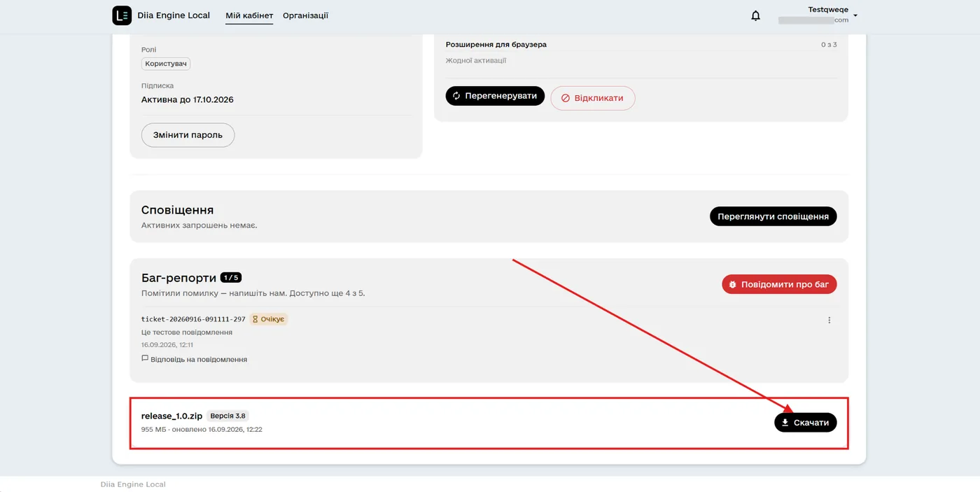This screenshot has height=492, width=980.
Task: Click 'Активних запрошень немає.' text
Action: click(199, 225)
